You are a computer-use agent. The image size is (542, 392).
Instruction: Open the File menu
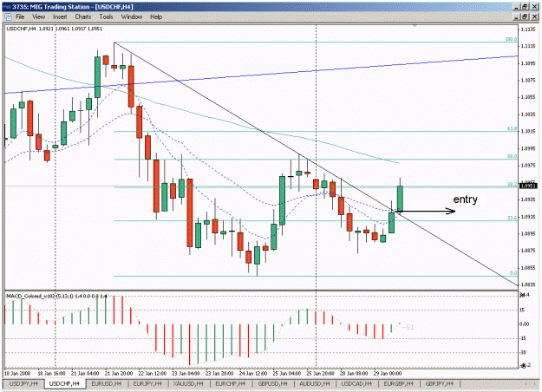click(x=20, y=16)
